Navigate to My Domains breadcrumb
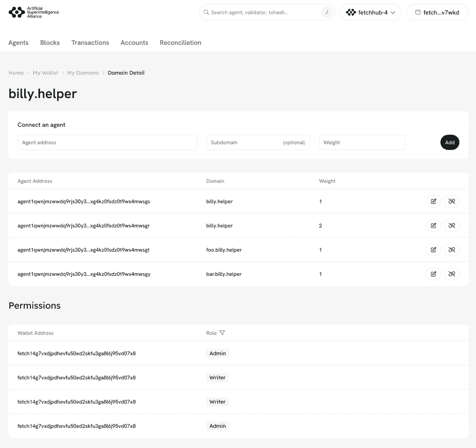This screenshot has height=448, width=476. (x=83, y=73)
